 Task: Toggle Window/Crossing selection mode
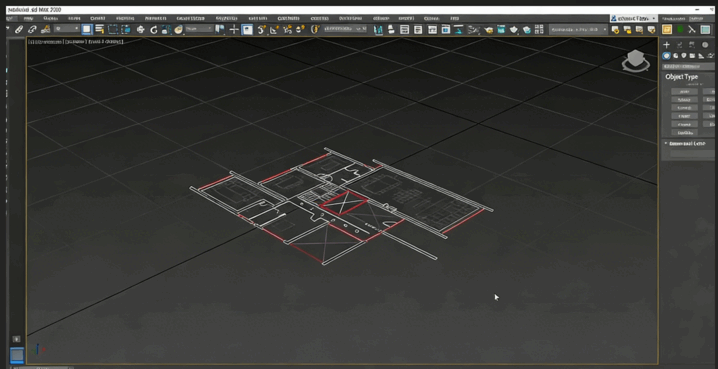click(125, 30)
